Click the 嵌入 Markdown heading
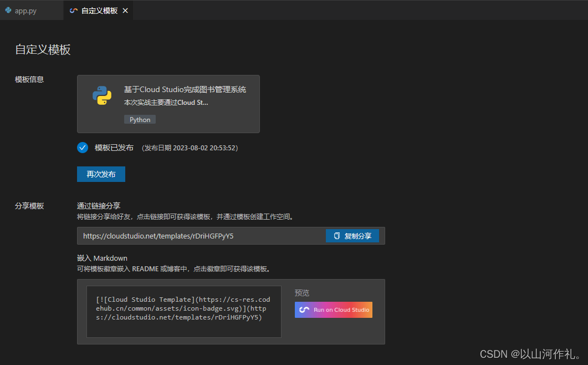588x365 pixels. [102, 258]
